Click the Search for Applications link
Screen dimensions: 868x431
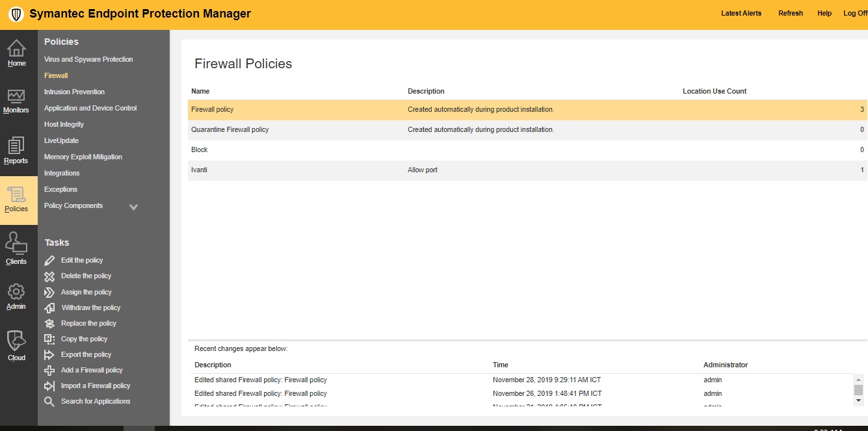coord(96,401)
